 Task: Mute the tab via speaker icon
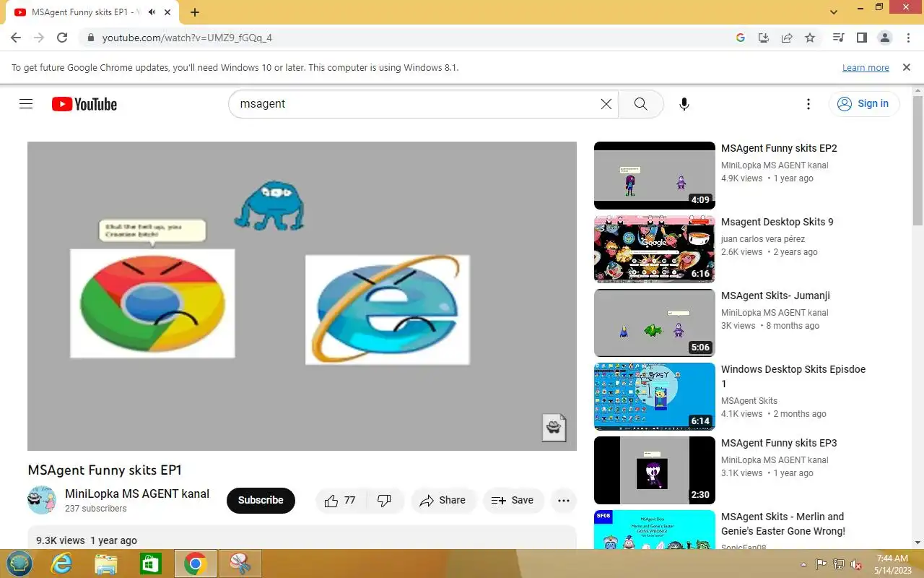click(x=152, y=12)
